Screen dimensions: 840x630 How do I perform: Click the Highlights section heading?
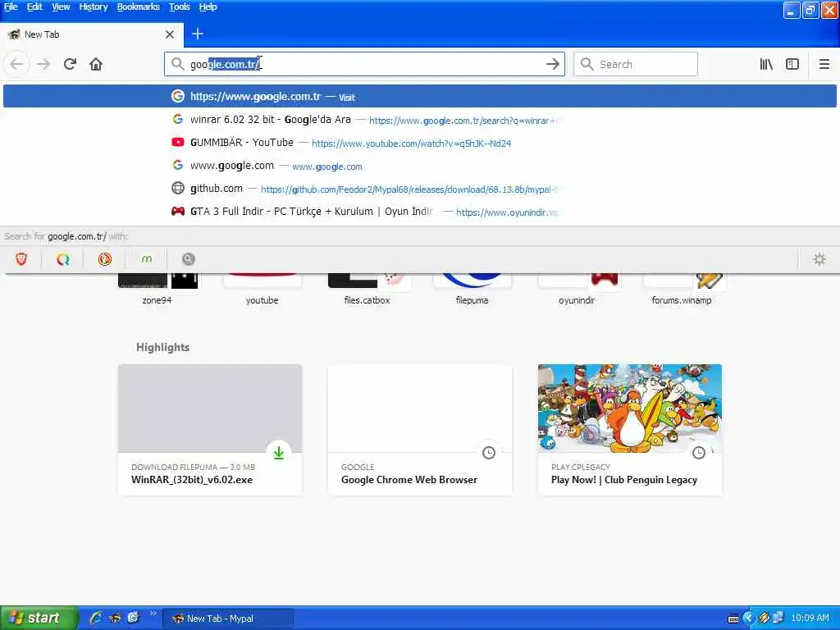163,347
